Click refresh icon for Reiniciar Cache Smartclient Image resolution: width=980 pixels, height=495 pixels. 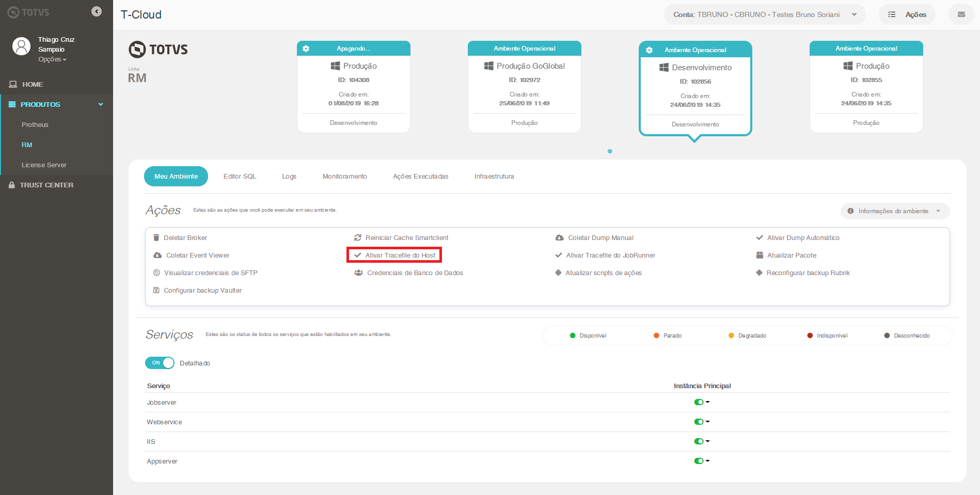[357, 237]
